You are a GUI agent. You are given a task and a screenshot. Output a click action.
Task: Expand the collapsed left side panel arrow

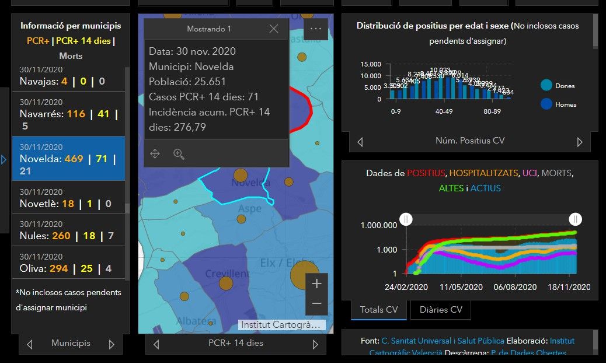(x=4, y=159)
